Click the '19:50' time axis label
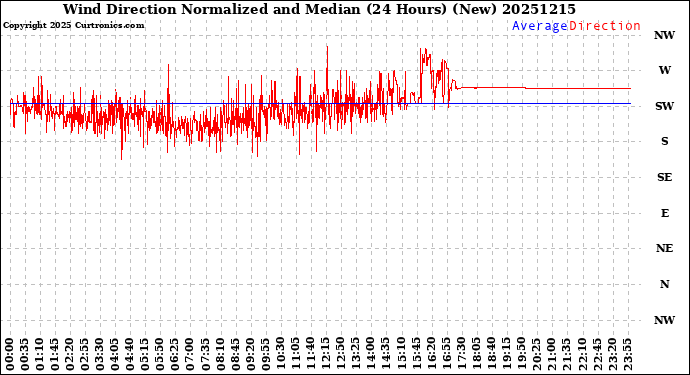Viewport: 690px width, 375px height. point(521,355)
